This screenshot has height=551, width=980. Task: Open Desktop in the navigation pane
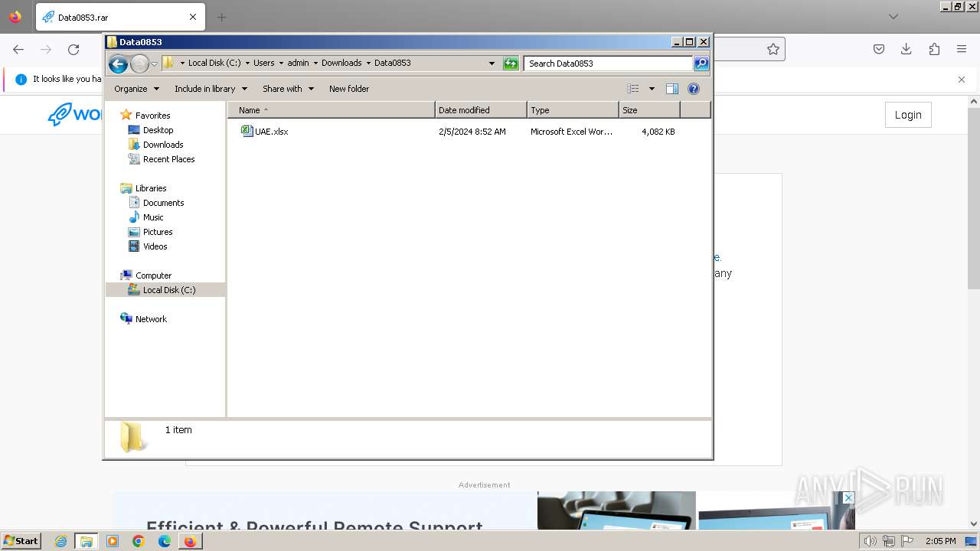[x=158, y=130]
